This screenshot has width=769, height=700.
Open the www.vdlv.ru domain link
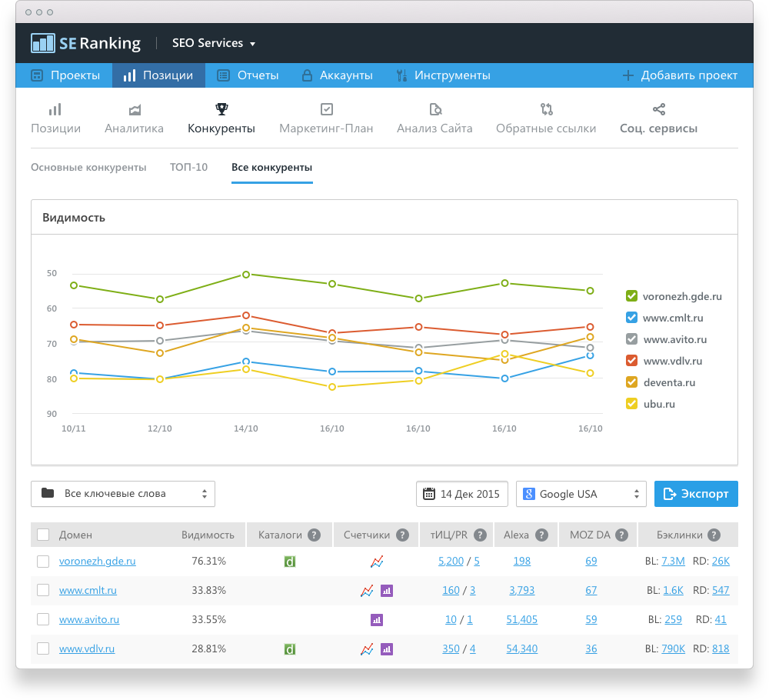coord(87,648)
